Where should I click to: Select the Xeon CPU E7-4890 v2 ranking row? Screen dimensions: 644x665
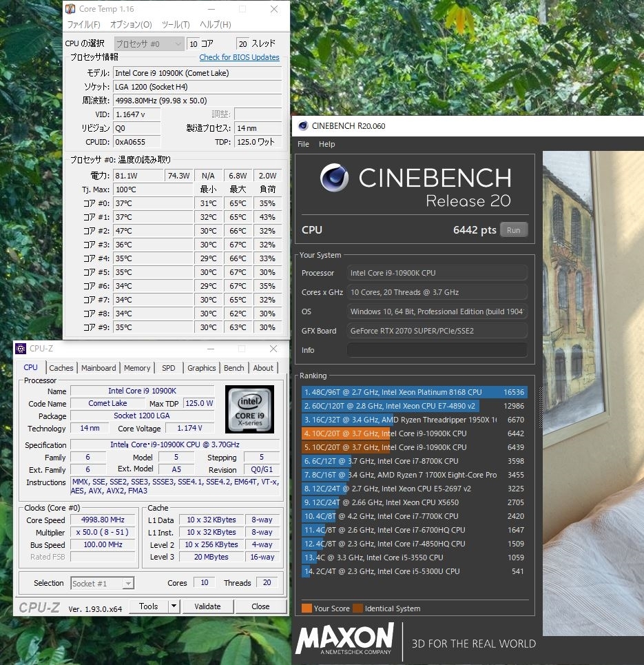[x=414, y=406]
